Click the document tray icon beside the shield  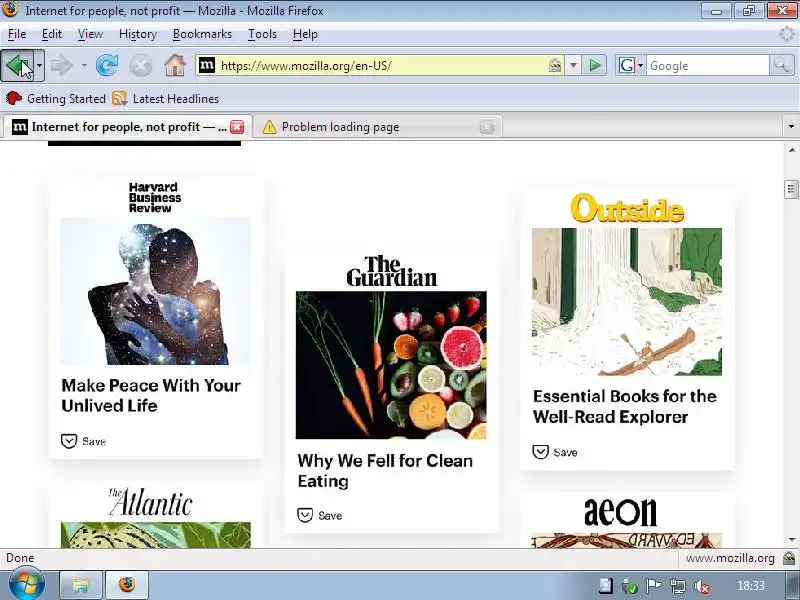click(606, 585)
